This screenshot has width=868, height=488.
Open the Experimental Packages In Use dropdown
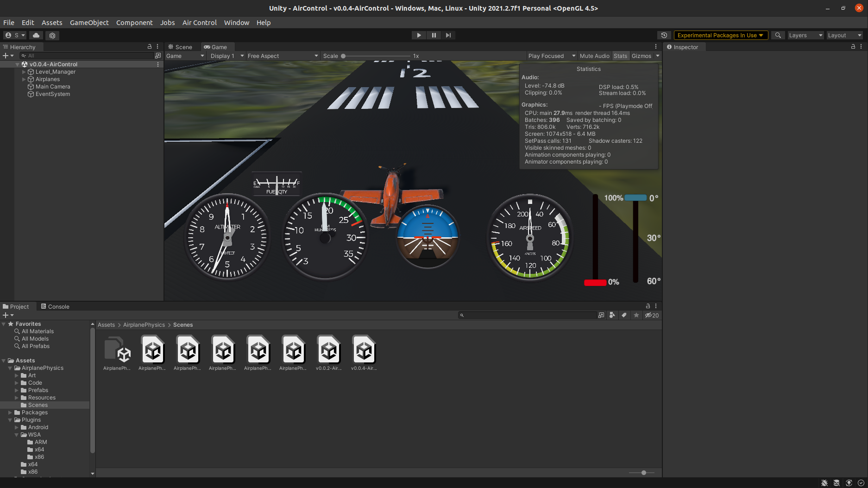click(x=721, y=35)
